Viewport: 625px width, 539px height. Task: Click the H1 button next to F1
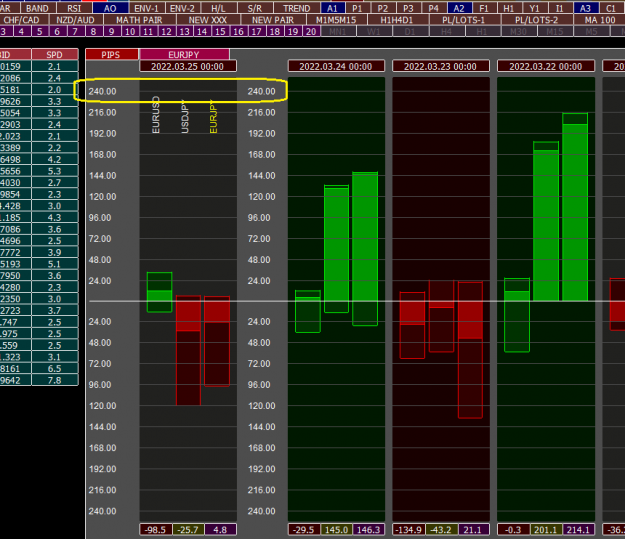[x=509, y=8]
